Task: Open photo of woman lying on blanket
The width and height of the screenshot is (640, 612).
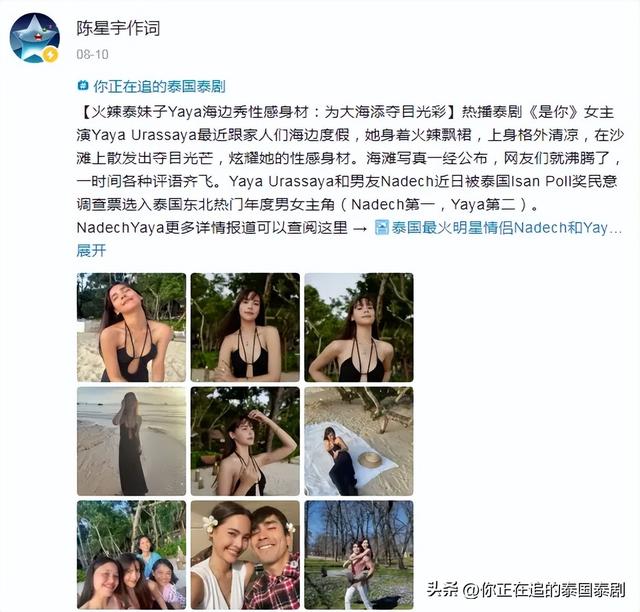Action: coord(359,441)
